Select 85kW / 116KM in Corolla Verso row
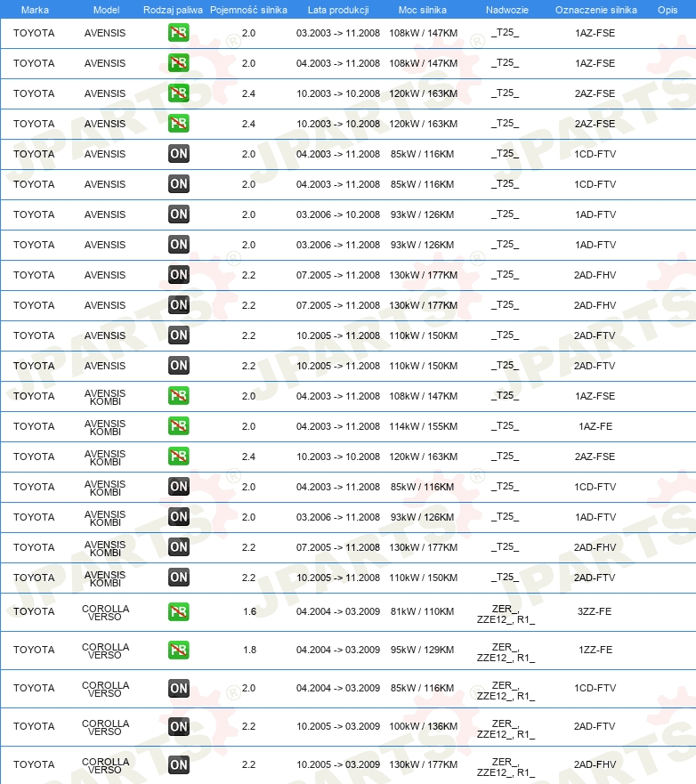The height and width of the screenshot is (784, 696). (423, 688)
